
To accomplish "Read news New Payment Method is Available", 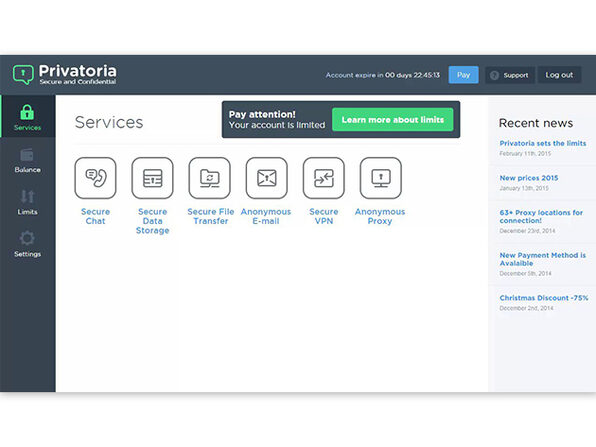I will point(542,259).
